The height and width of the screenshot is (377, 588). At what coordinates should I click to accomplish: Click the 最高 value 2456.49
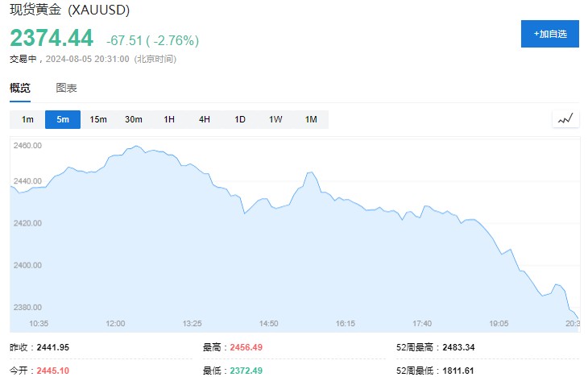[x=246, y=347]
